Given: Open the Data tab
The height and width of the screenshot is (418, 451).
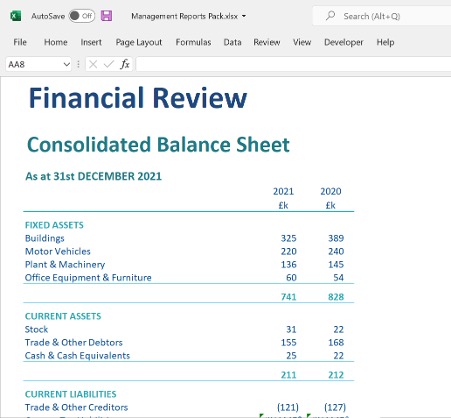Looking at the screenshot, I should pyautogui.click(x=232, y=42).
